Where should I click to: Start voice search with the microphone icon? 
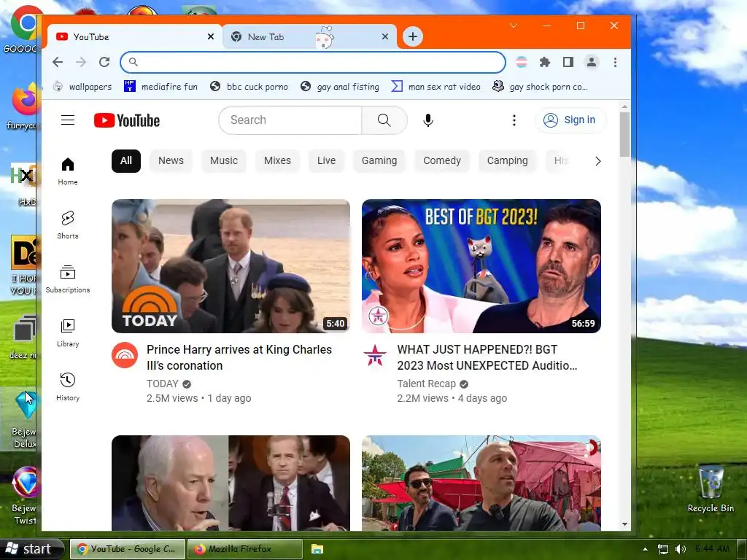(x=427, y=120)
